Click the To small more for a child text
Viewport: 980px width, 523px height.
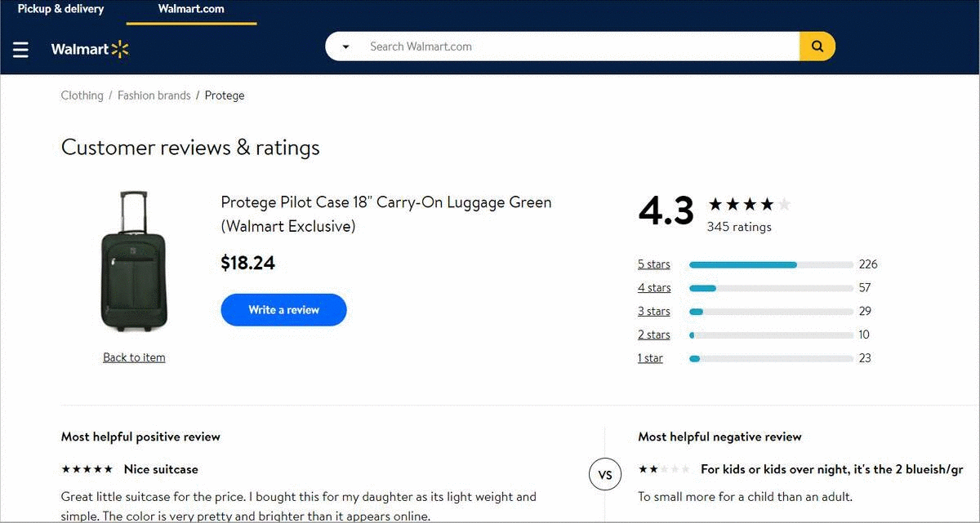(745, 497)
